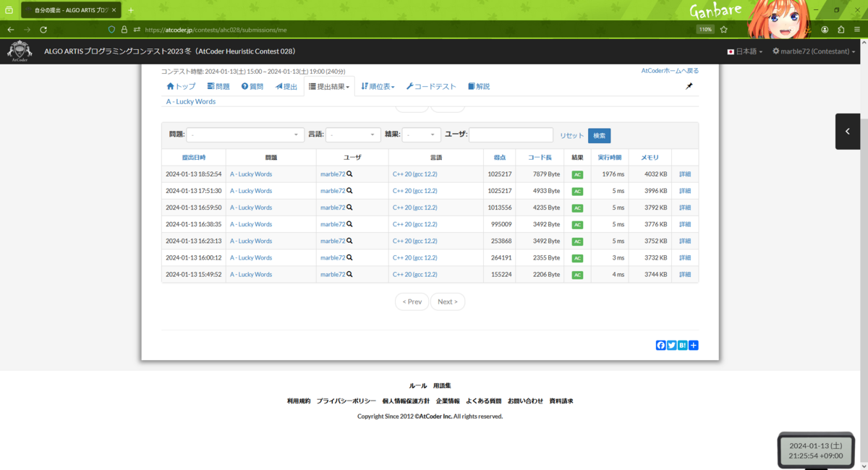
Task: Share on Facebook via the icon
Action: click(x=660, y=345)
